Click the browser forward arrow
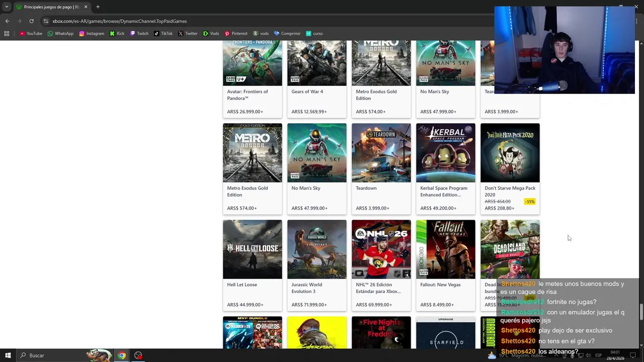Screen dimensions: 644x362 coord(19,21)
